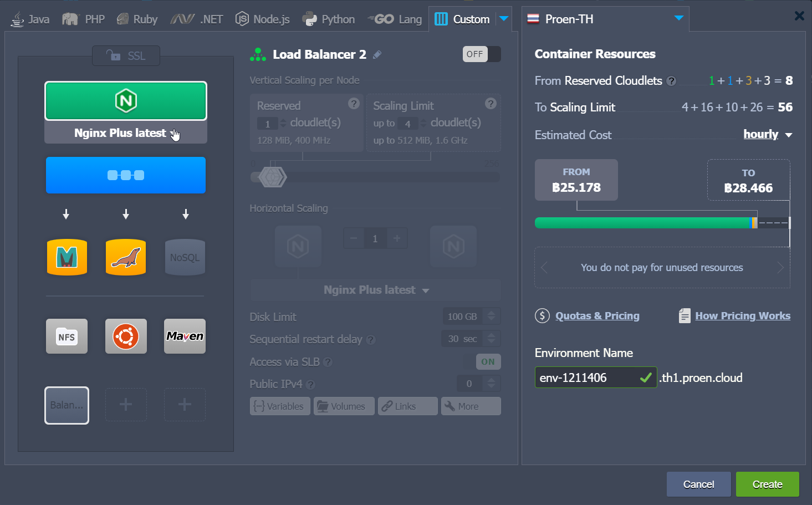Select the Nginx Plus balancer block
Viewport: 812px width, 505px height.
pos(126,101)
